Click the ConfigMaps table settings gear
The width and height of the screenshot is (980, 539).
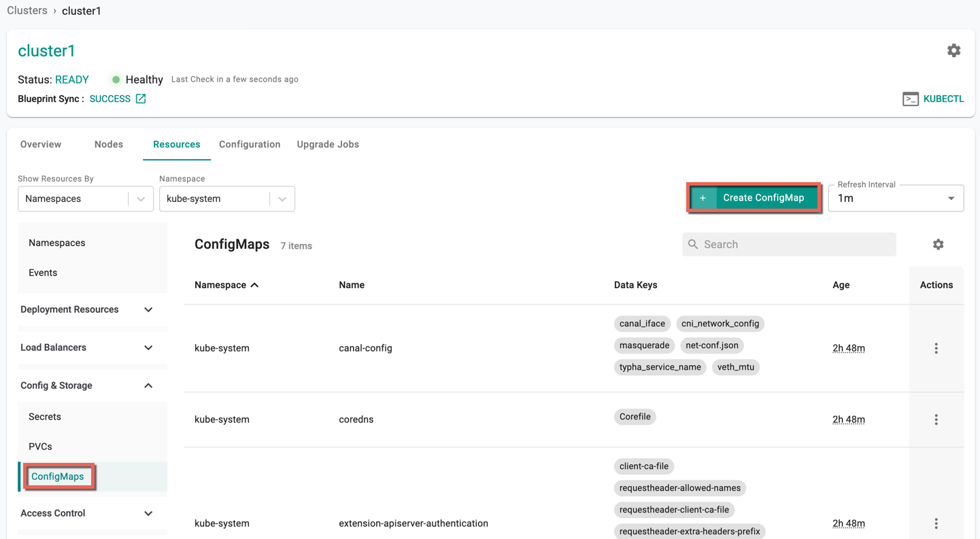click(x=938, y=244)
